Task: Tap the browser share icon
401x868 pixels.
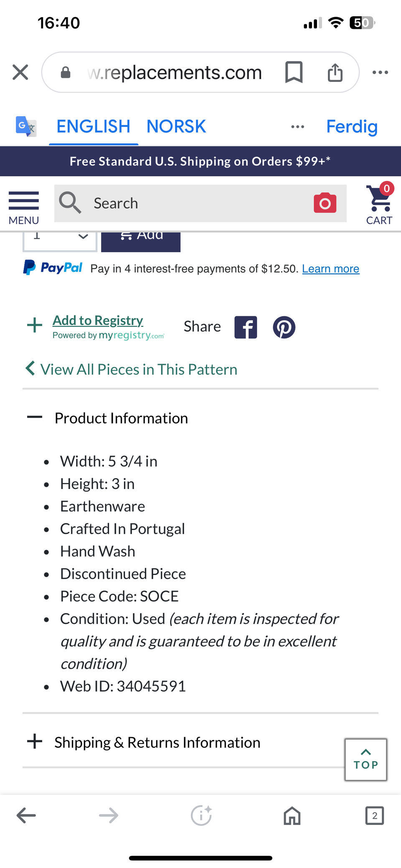Action: (335, 72)
